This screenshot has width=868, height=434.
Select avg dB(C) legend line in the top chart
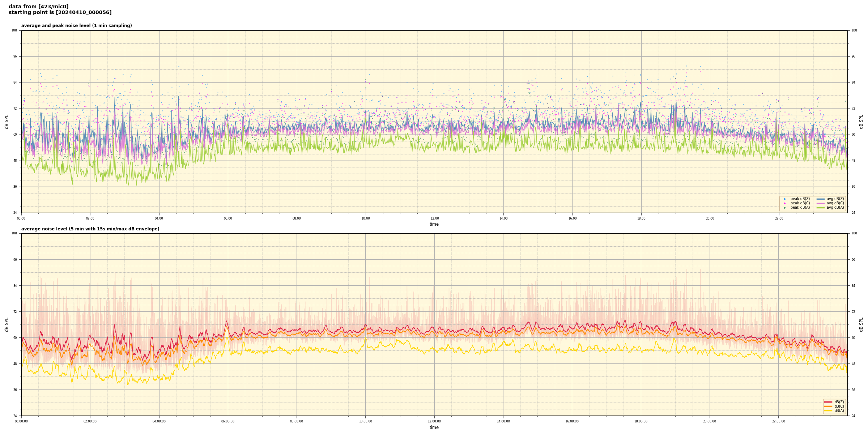coord(821,203)
